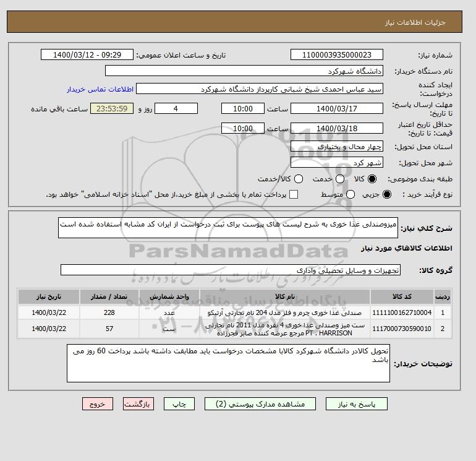Click the delivery province field چهار محال و بختیاری

coord(337,147)
